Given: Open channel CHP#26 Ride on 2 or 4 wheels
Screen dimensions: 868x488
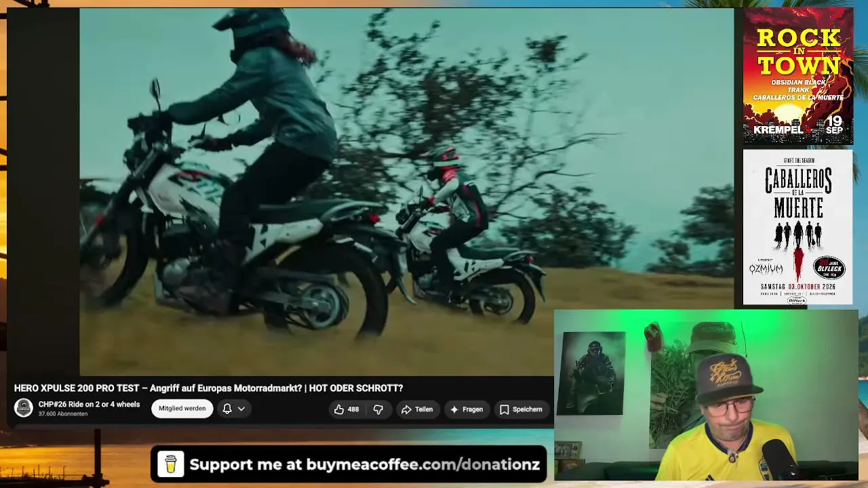Looking at the screenshot, I should click(x=89, y=405).
